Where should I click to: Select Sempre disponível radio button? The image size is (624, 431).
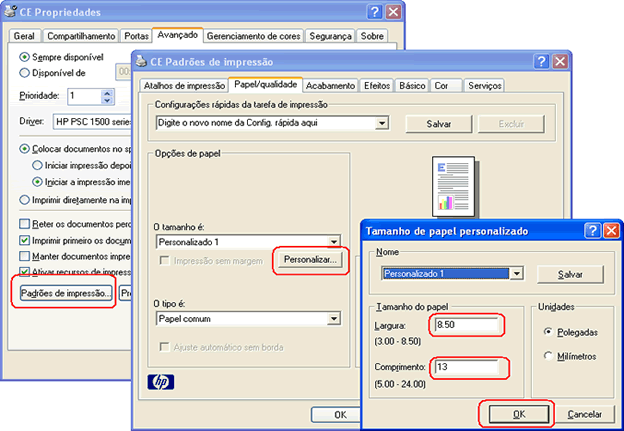pos(25,57)
